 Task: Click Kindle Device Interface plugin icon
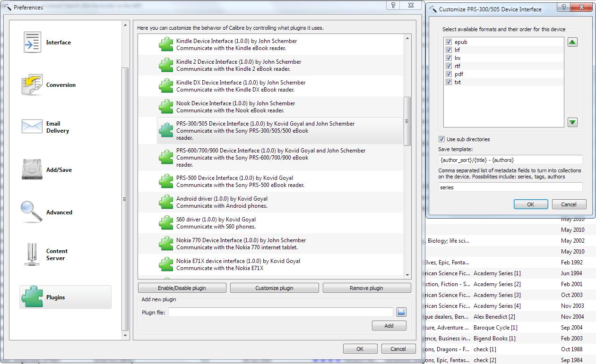coord(166,44)
